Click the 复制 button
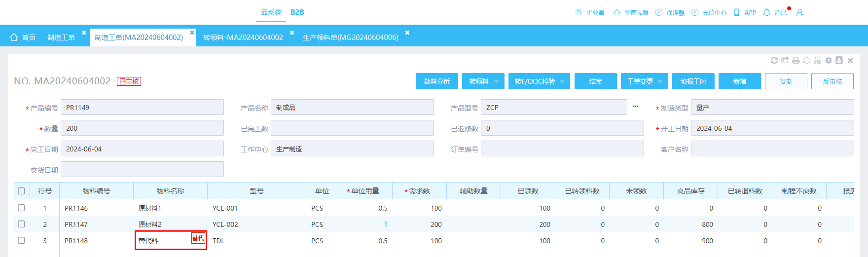The width and height of the screenshot is (868, 257). pos(786,81)
